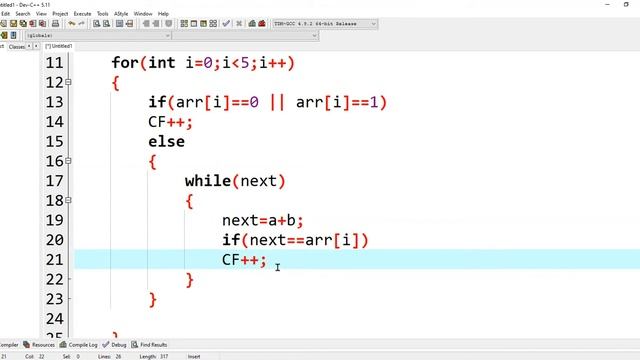Click line number 24 in the gutter
Viewport: 640px width, 360px height.
coord(54,319)
